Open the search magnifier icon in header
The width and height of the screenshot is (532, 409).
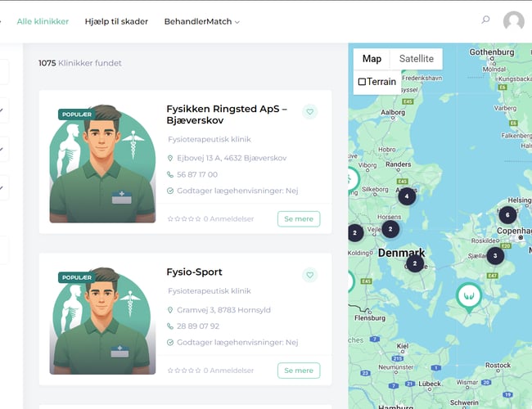[x=485, y=20]
